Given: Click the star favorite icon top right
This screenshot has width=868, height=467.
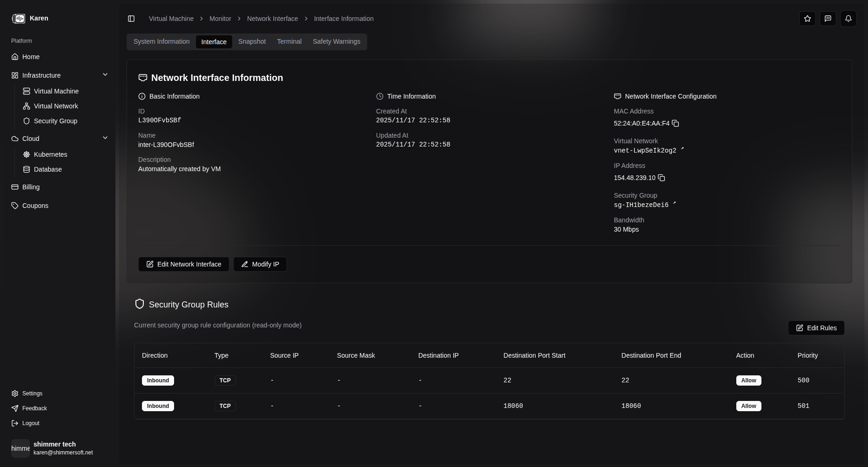Looking at the screenshot, I should click(x=807, y=19).
